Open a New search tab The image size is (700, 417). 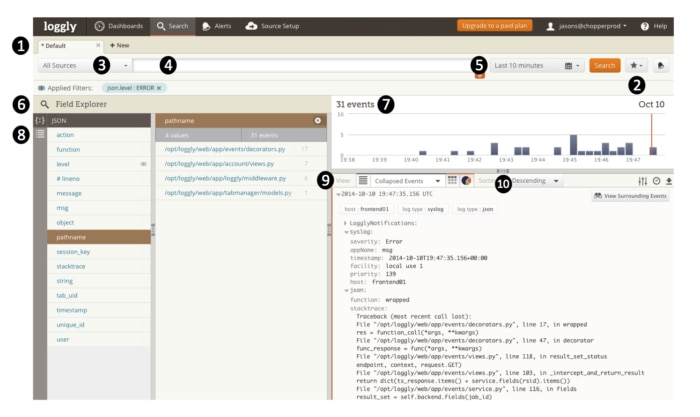[119, 45]
